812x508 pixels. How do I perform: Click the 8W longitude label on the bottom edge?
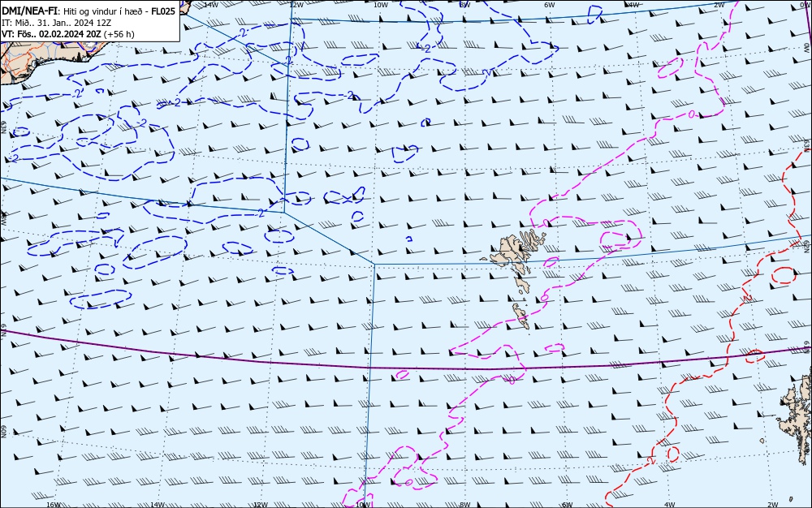(x=465, y=505)
